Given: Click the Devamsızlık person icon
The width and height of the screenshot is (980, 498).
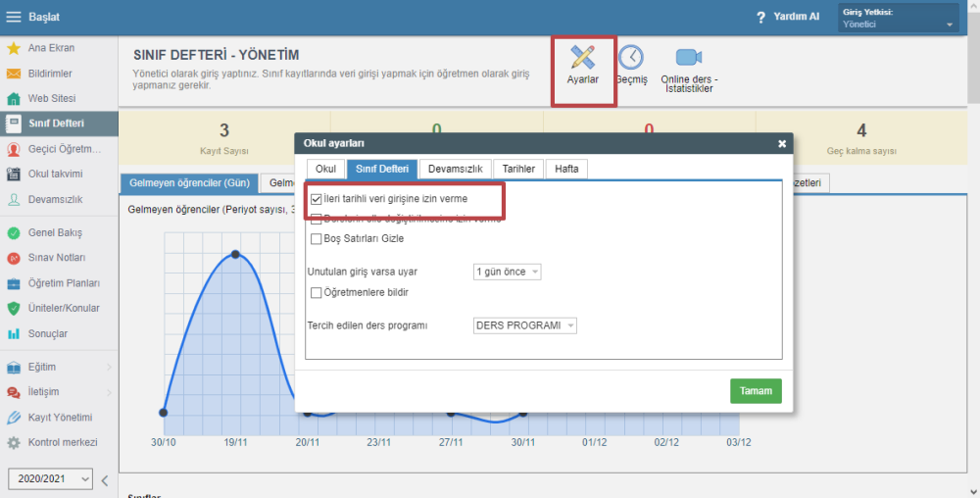Looking at the screenshot, I should [x=13, y=200].
